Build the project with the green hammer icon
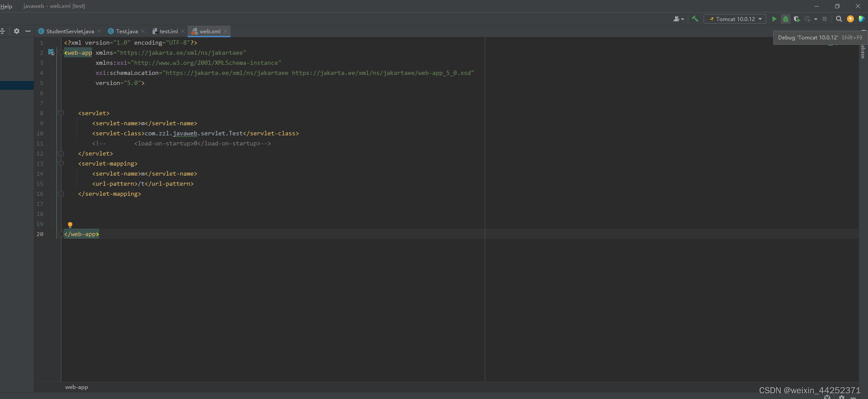The height and width of the screenshot is (399, 868). [x=695, y=19]
